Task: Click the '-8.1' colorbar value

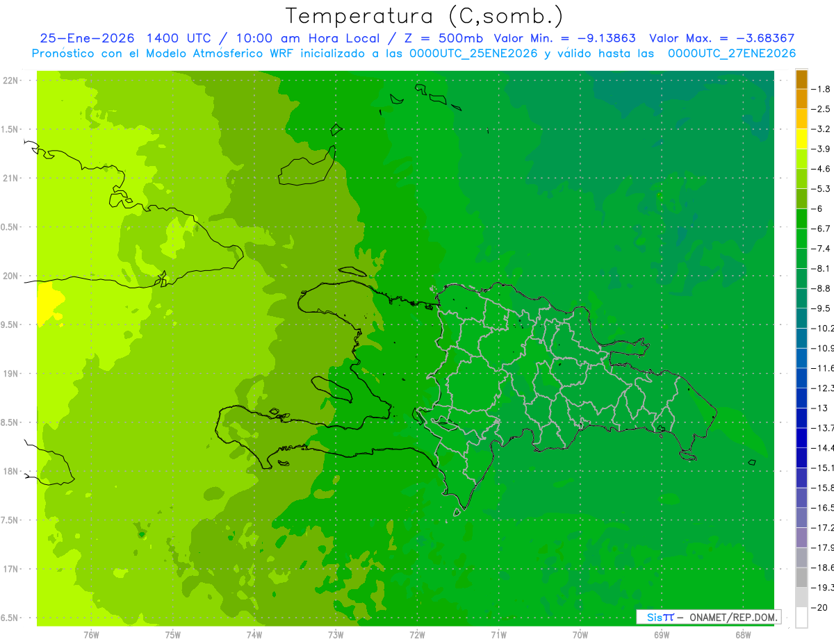Action: [821, 268]
